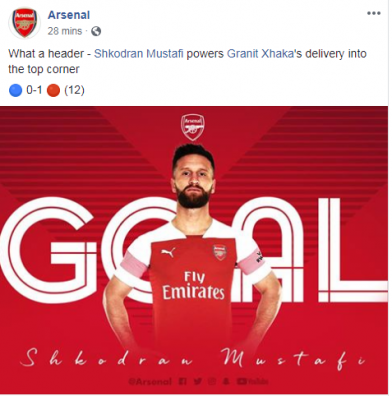392x396 pixels.
Task: Click the YouTube logo in image footer
Action: 252,381
